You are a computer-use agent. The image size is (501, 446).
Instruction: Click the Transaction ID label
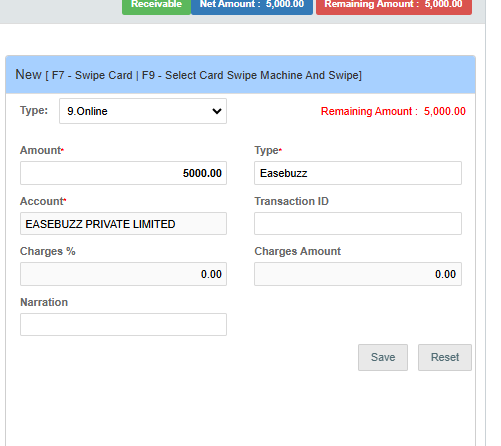(291, 201)
